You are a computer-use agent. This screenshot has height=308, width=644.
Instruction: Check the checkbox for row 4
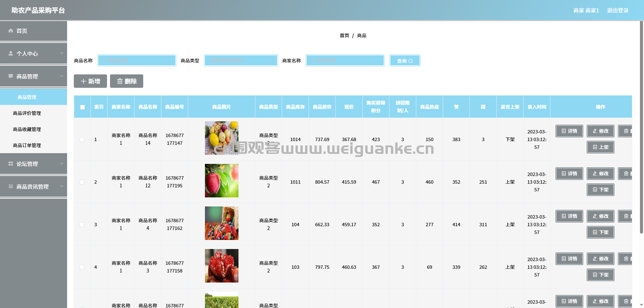coord(82,267)
